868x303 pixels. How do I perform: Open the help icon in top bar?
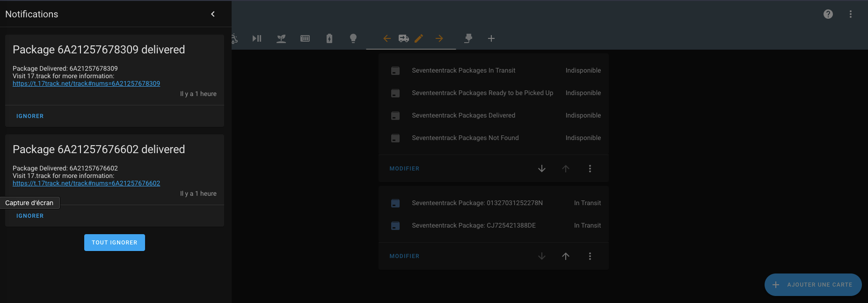[828, 14]
